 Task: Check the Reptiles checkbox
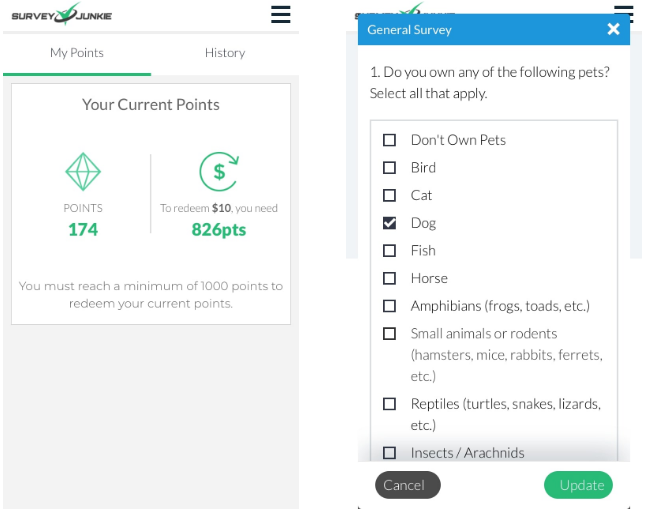click(389, 404)
